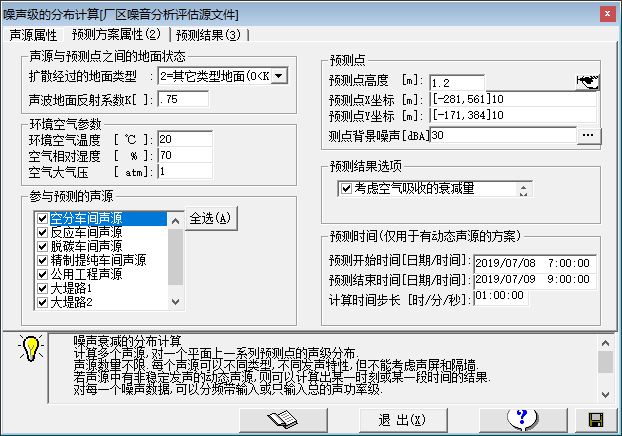Click down arrow of the sound source list

click(175, 302)
